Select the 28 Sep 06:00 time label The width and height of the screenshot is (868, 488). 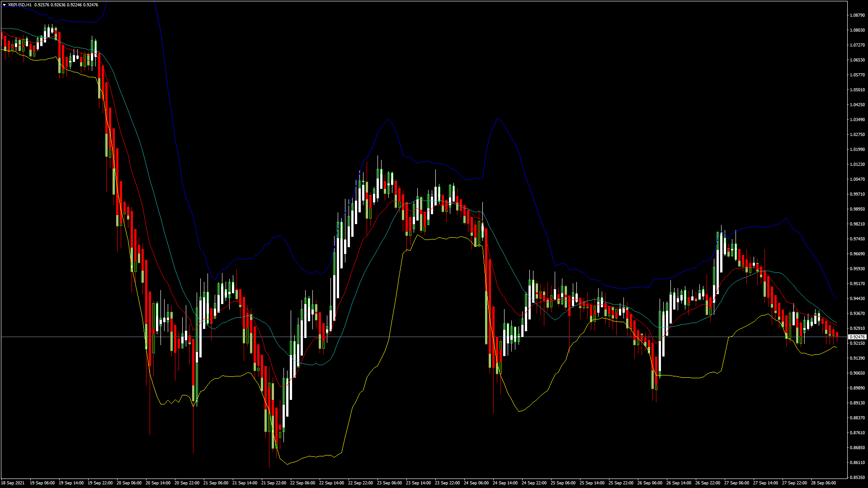point(823,483)
